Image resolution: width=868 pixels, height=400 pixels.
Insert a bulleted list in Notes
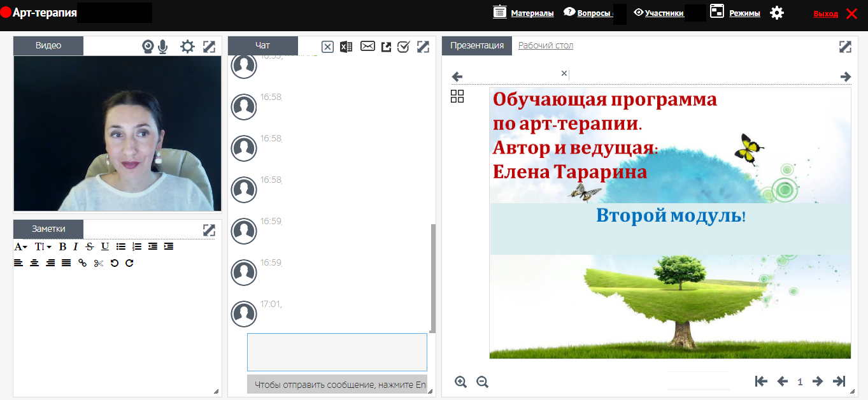(x=121, y=246)
